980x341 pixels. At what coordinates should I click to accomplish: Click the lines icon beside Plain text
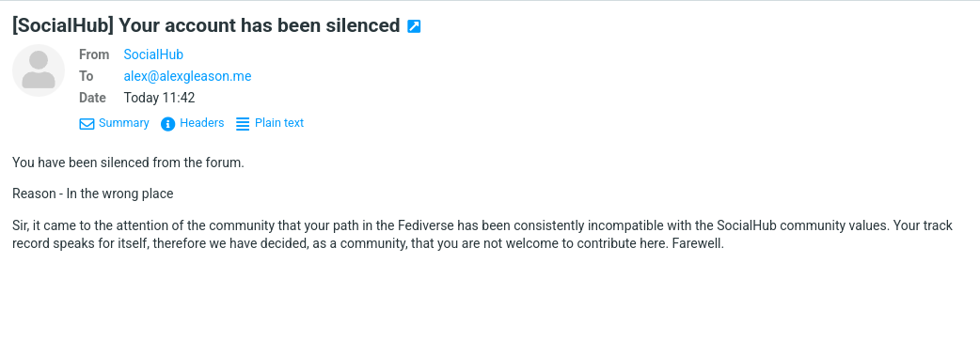click(243, 124)
